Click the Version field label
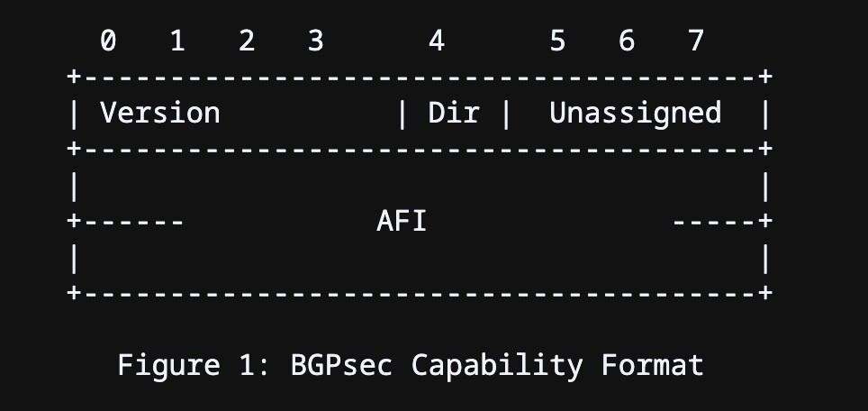Screen dimensions: 868x411 pos(160,113)
